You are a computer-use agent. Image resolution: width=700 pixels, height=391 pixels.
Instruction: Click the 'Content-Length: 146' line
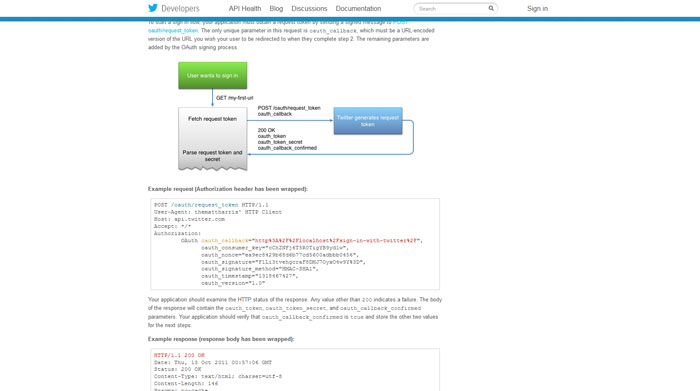click(186, 383)
